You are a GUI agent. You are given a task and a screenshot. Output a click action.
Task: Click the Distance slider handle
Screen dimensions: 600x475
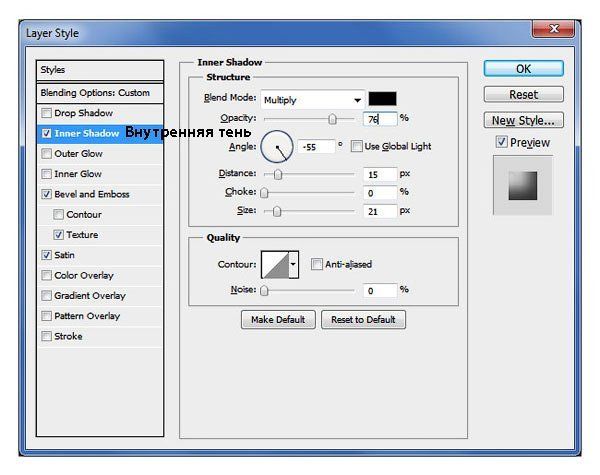click(x=278, y=175)
